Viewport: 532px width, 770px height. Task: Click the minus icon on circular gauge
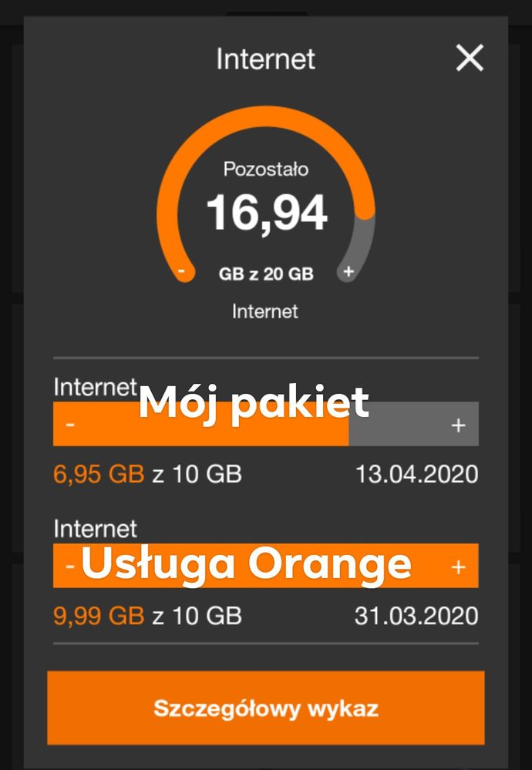182,271
